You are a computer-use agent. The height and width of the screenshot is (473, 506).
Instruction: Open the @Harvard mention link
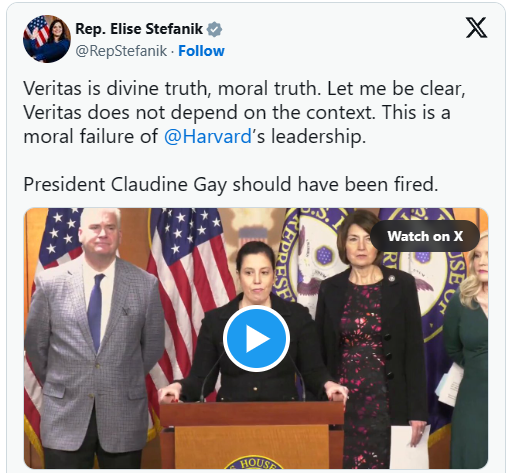(x=208, y=136)
